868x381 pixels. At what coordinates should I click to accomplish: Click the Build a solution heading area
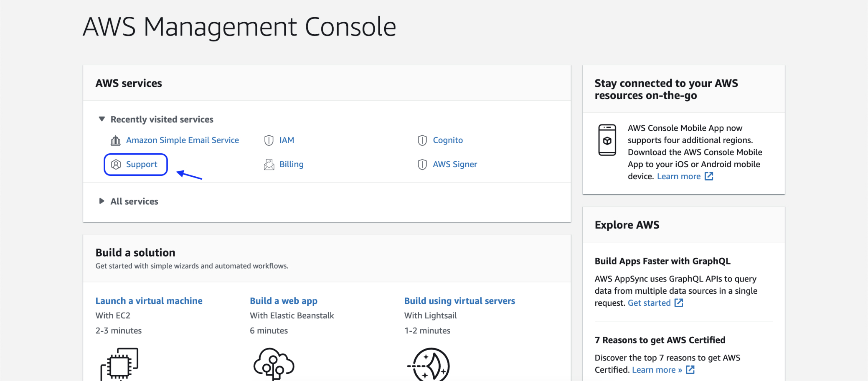[x=135, y=252]
